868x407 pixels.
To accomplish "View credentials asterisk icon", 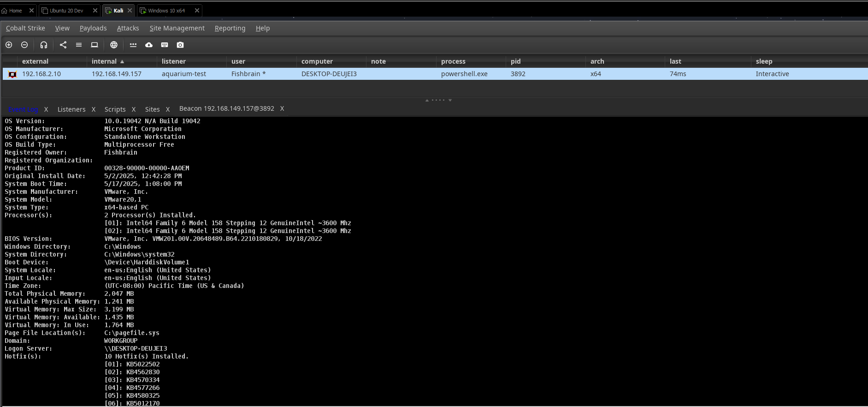I will point(133,45).
